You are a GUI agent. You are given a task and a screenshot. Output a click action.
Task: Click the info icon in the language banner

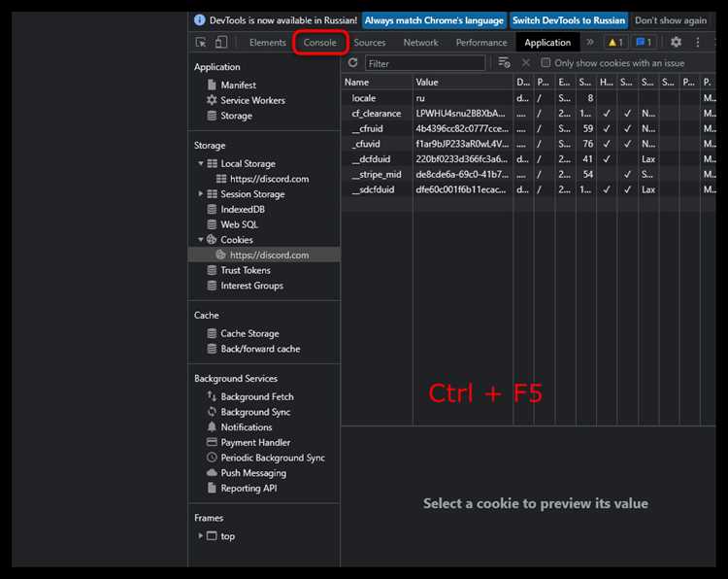200,20
